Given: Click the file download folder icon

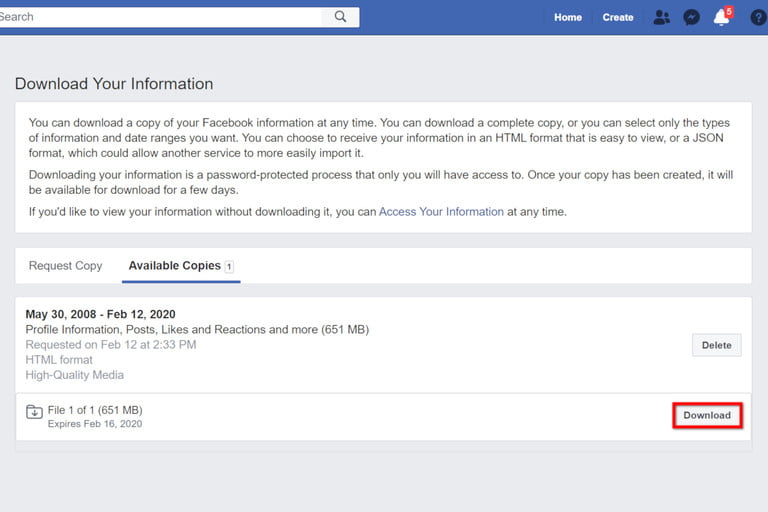Looking at the screenshot, I should tap(34, 411).
